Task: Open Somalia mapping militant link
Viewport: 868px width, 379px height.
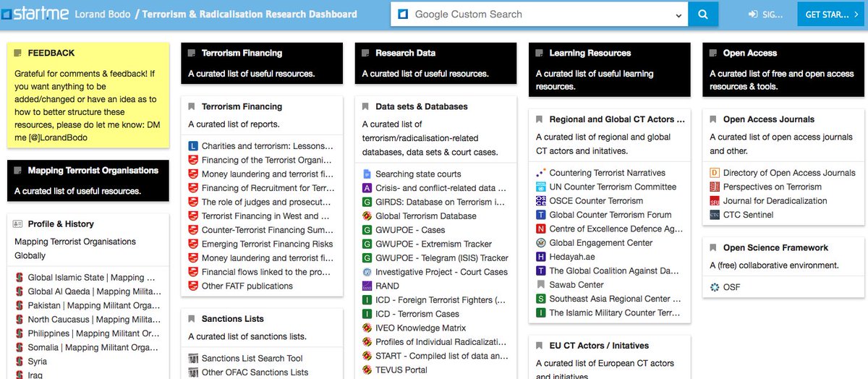Action: (93, 348)
